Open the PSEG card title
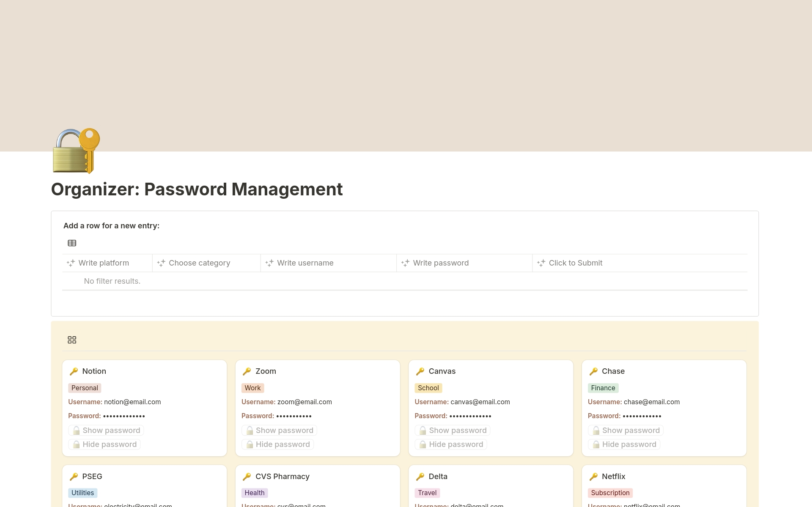The image size is (812, 507). point(92,477)
